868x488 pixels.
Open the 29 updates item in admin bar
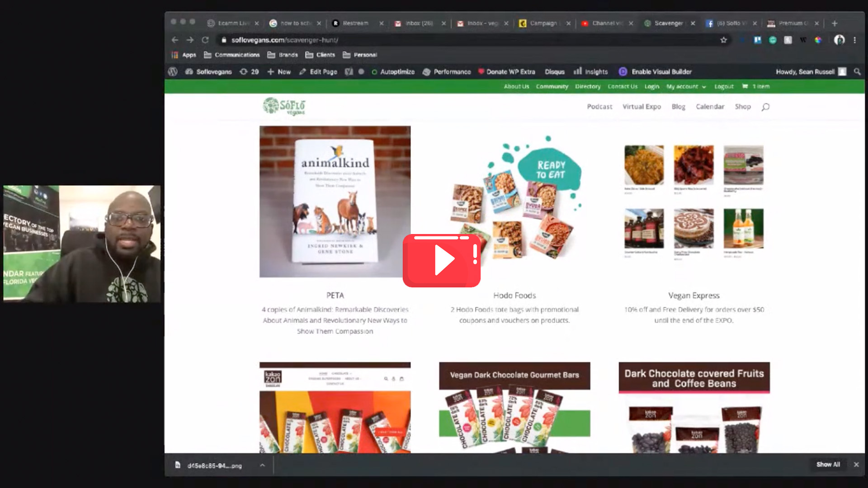[249, 71]
